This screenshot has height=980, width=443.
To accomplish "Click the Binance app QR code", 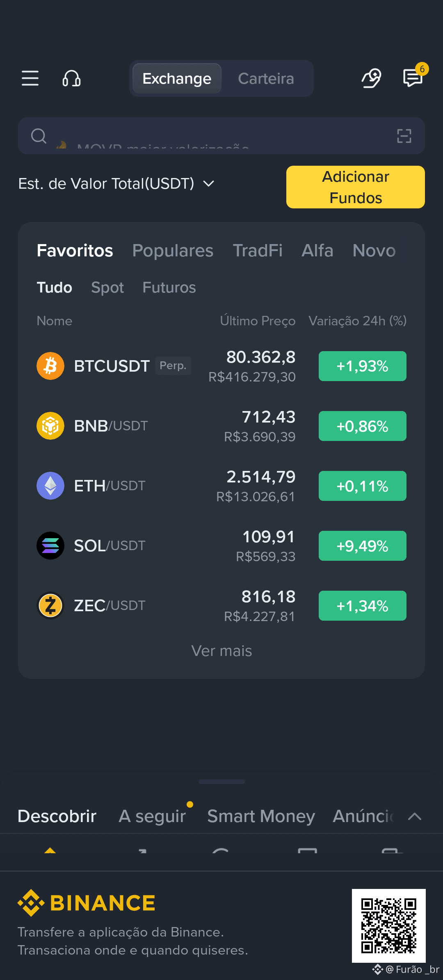I will click(x=389, y=926).
